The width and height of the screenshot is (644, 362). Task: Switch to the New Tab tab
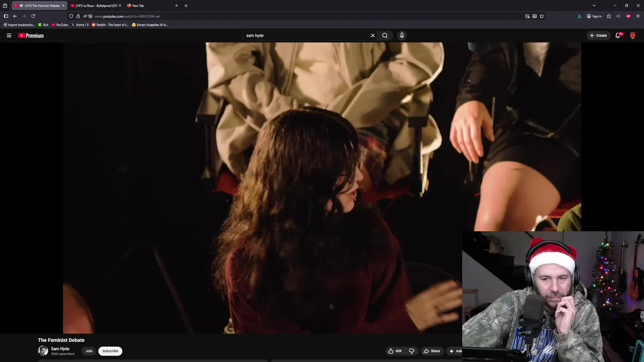tap(151, 6)
